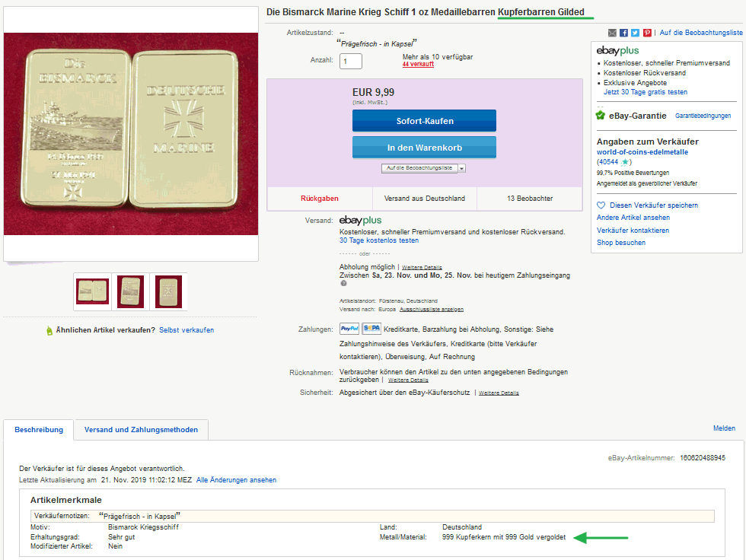Open 'Alle Änderungen ansehen' link
This screenshot has height=560, width=746.
click(x=236, y=480)
